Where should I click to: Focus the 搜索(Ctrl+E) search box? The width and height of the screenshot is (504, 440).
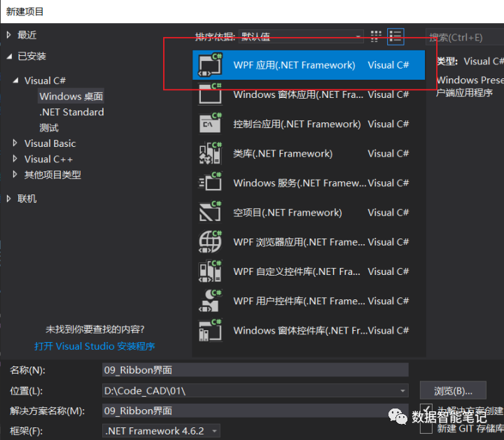[x=465, y=37]
